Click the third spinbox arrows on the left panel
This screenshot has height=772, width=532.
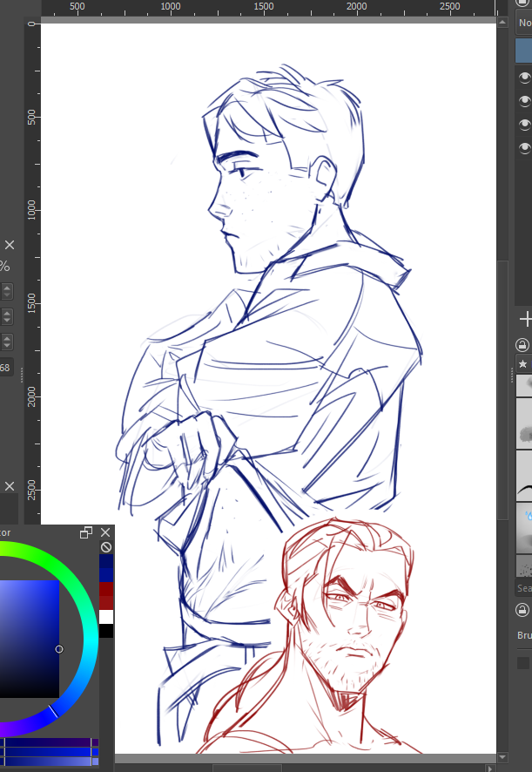coord(7,342)
